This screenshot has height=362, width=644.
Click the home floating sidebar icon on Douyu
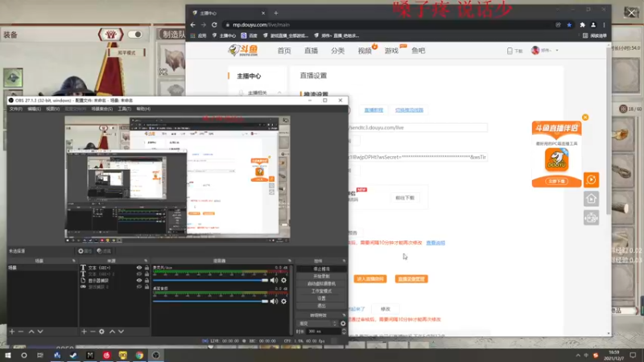click(592, 199)
